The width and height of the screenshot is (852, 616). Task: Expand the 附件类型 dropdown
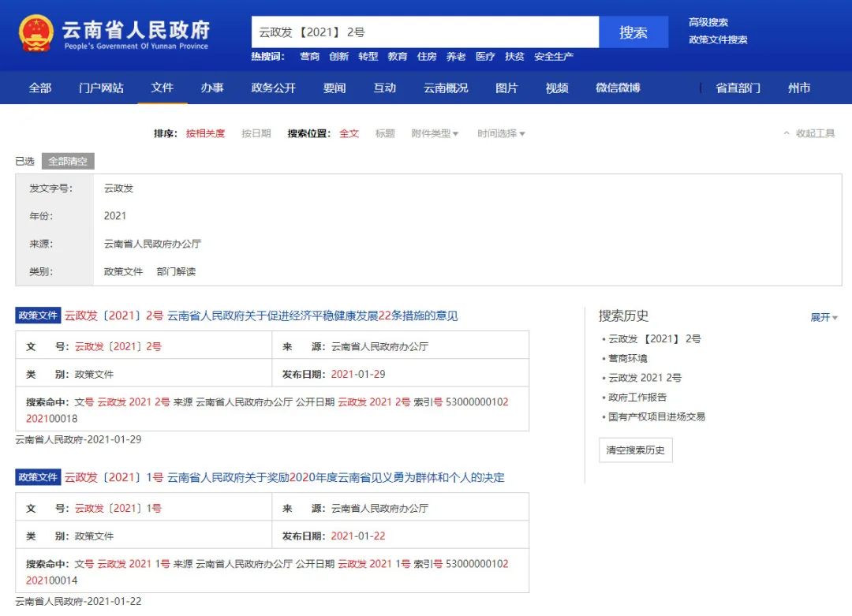(x=435, y=133)
